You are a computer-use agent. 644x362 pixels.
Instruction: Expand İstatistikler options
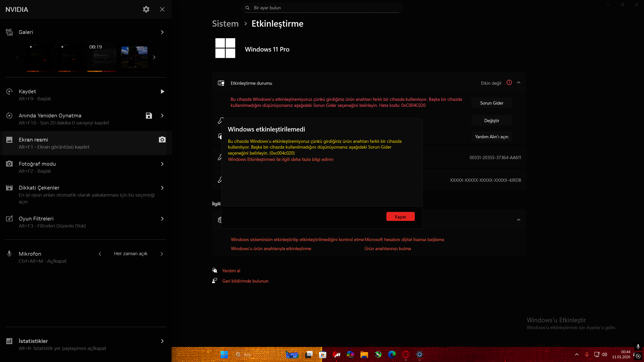[x=162, y=341]
